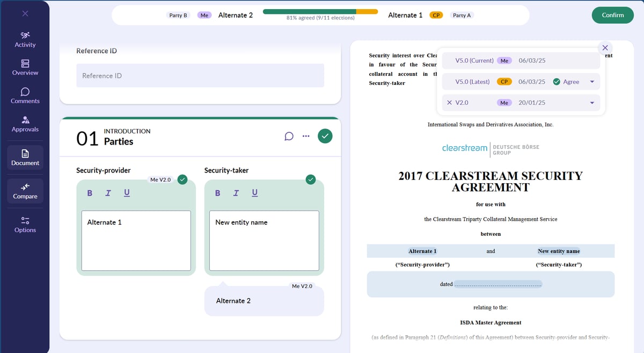
Task: Click the Party B label
Action: pos(178,15)
